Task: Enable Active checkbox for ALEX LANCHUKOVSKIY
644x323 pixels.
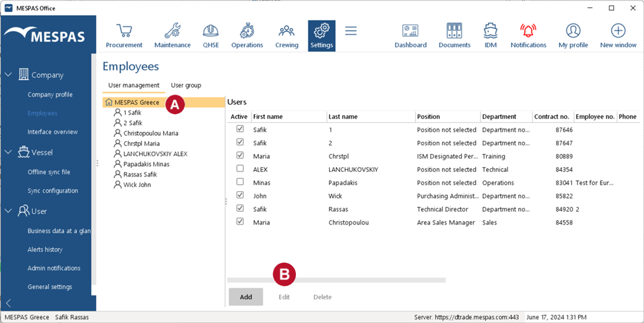Action: [240, 168]
